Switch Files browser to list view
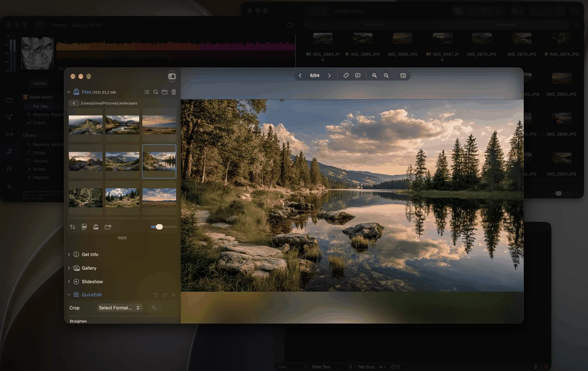This screenshot has width=588, height=371. [147, 92]
